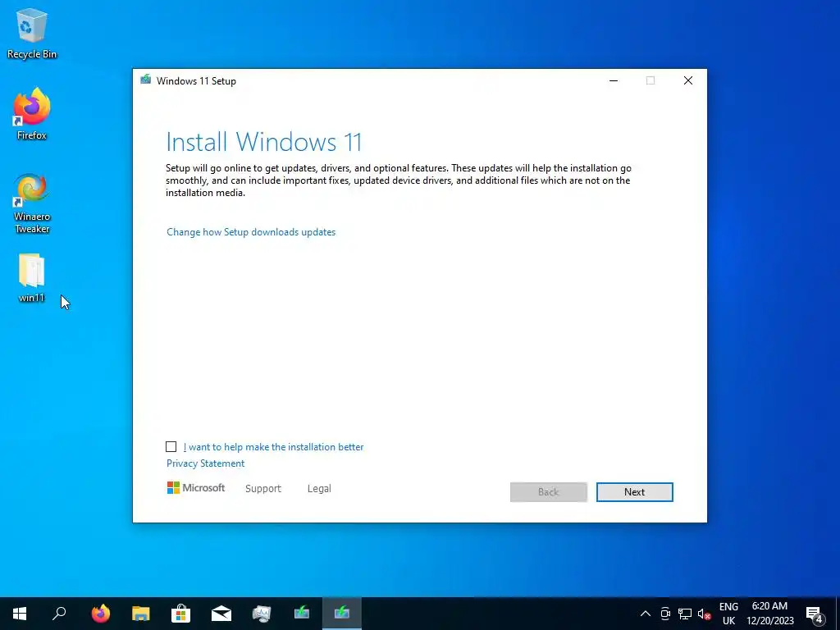Open the system monitor taskbar icon next to Mail
840x630 pixels.
click(262, 614)
